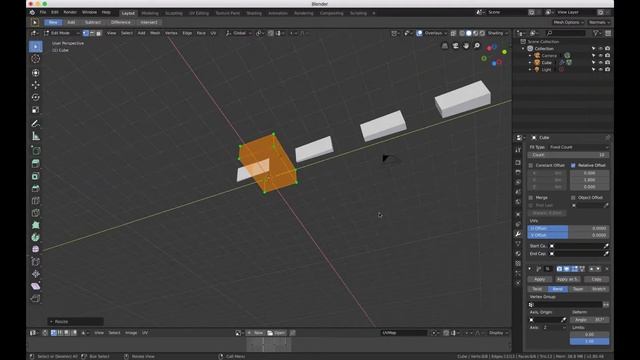Switch to the Sculpting workspace tab
This screenshot has height=360, width=640.
173,13
